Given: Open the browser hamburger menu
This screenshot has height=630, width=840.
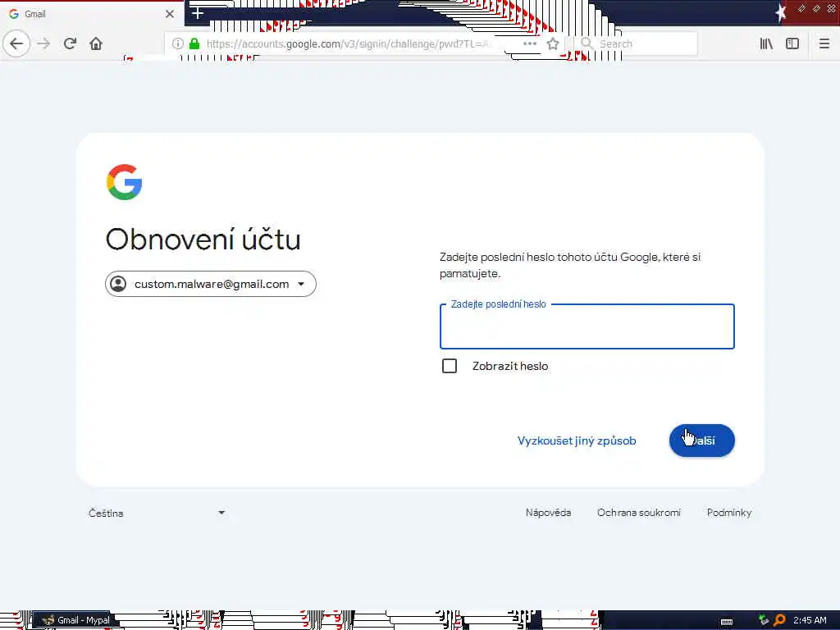Looking at the screenshot, I should coord(824,43).
